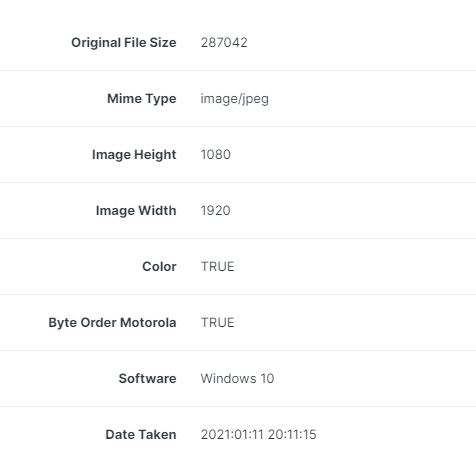Select the file size value 287042
This screenshot has width=476, height=471.
pos(224,43)
